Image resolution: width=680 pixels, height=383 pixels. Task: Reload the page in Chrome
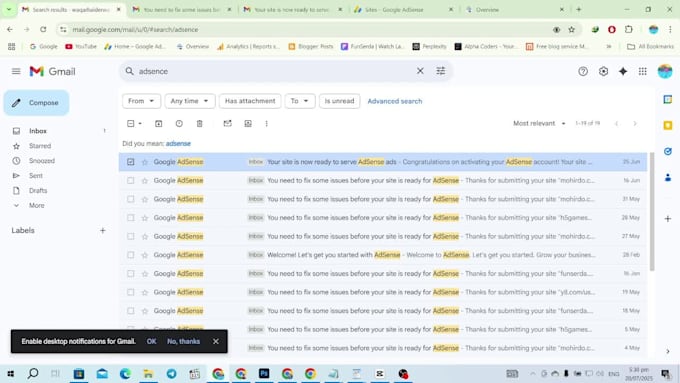(43, 29)
